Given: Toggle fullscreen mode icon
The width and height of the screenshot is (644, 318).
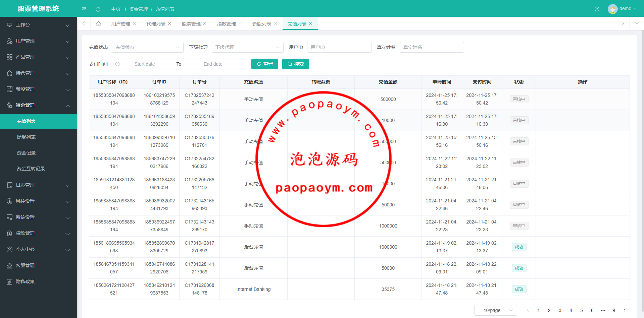Looking at the screenshot, I should pyautogui.click(x=597, y=9).
